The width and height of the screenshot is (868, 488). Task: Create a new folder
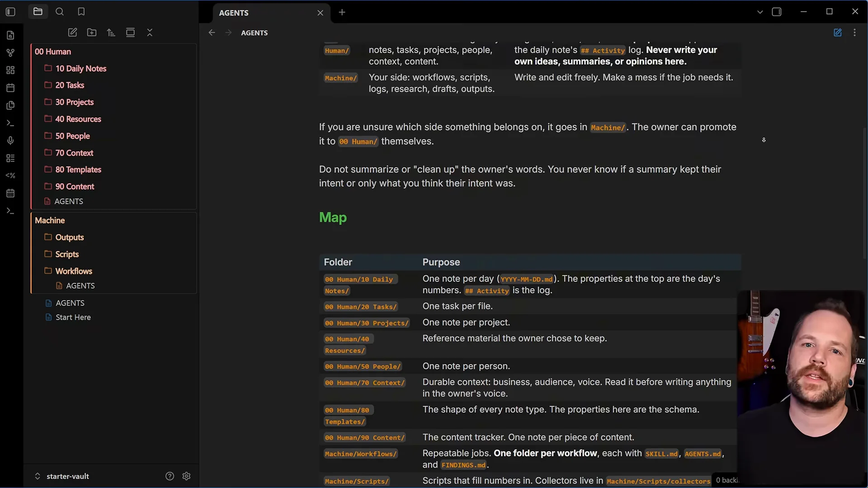pos(92,33)
